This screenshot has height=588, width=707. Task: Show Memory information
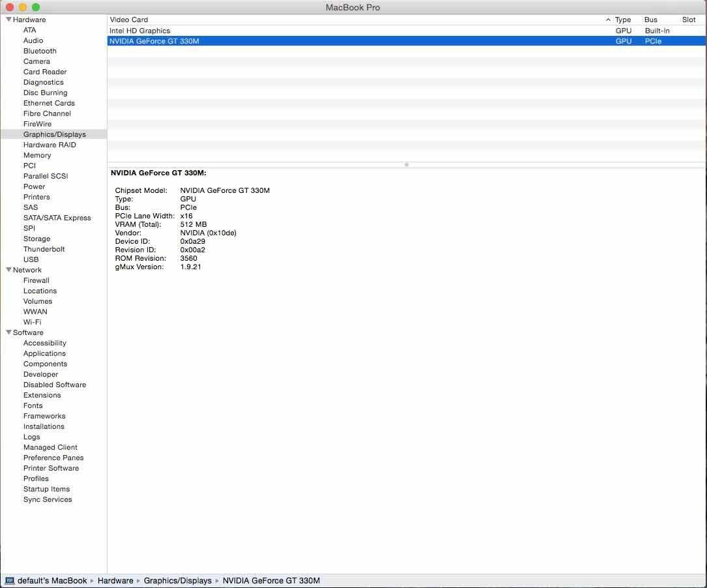[x=37, y=155]
